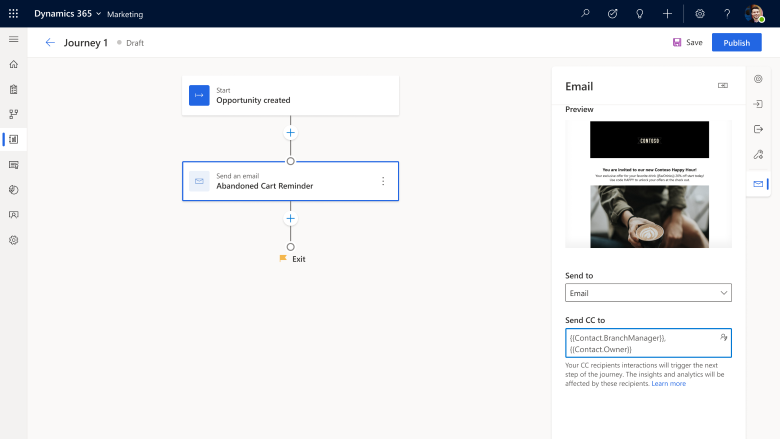Open the settings gear in top bar

click(700, 13)
